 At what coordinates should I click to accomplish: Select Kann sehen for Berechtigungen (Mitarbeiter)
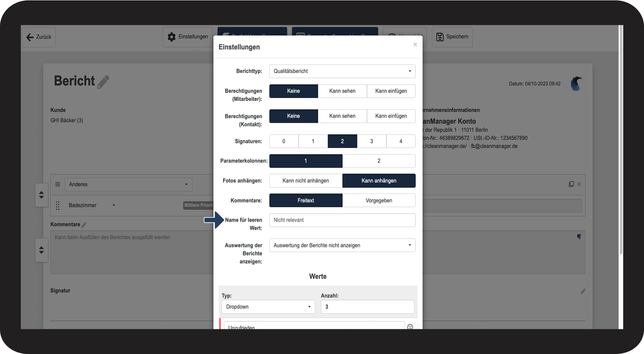(x=342, y=91)
